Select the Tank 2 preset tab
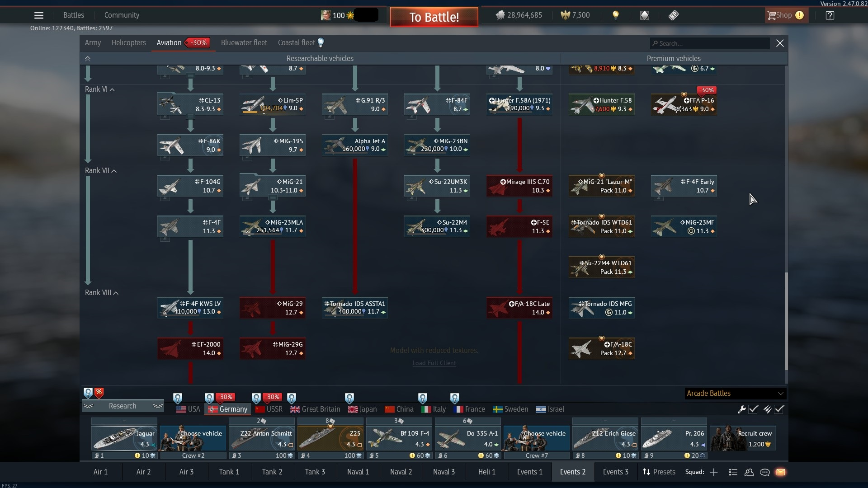Image resolution: width=868 pixels, height=488 pixels. coord(272,472)
